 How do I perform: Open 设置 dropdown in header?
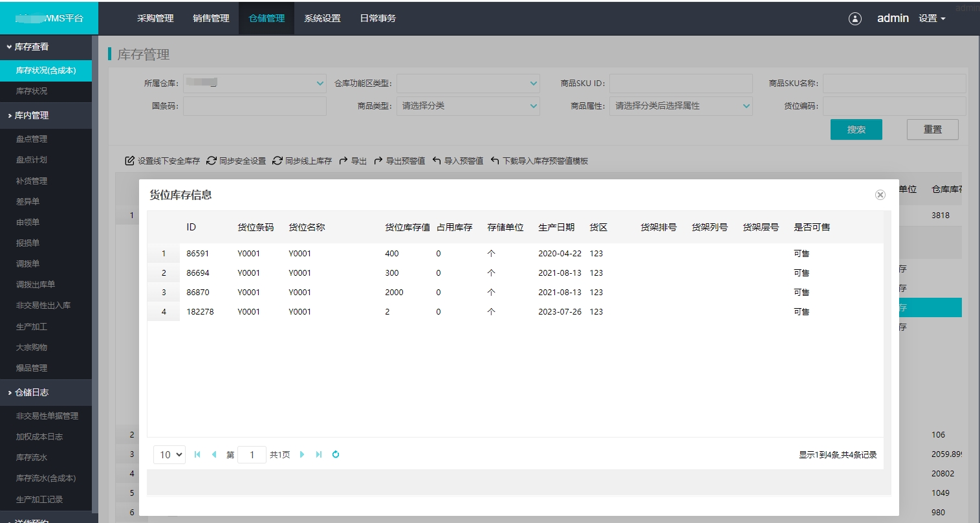(x=932, y=19)
